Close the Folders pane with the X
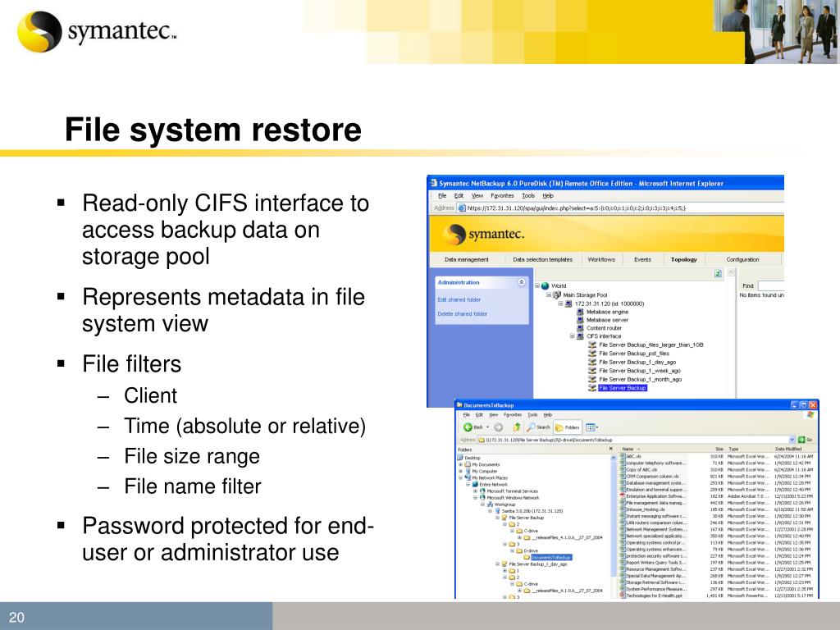Screen dimensions: 840x630 (x=611, y=449)
